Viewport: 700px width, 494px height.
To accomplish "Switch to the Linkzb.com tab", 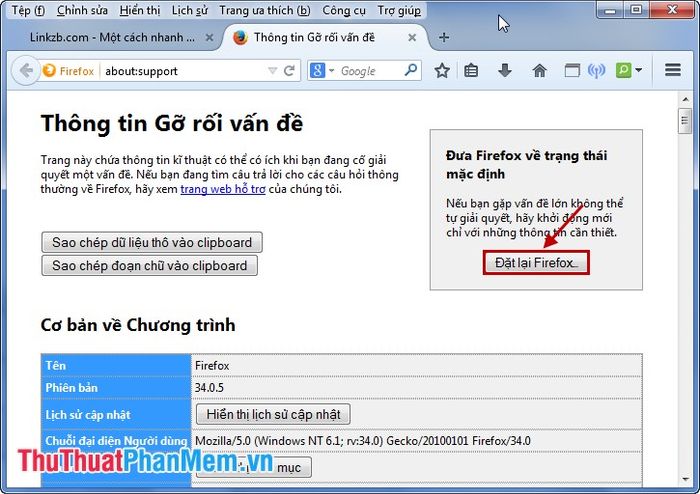I will click(112, 37).
